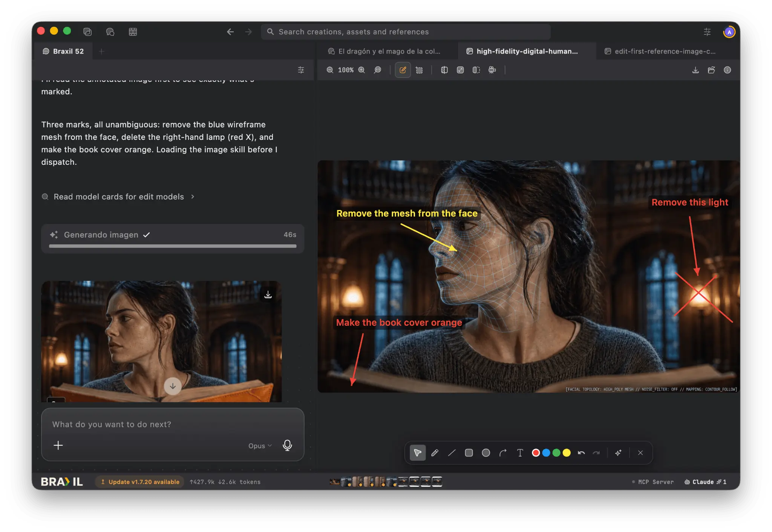Start voice input with microphone

tap(287, 446)
